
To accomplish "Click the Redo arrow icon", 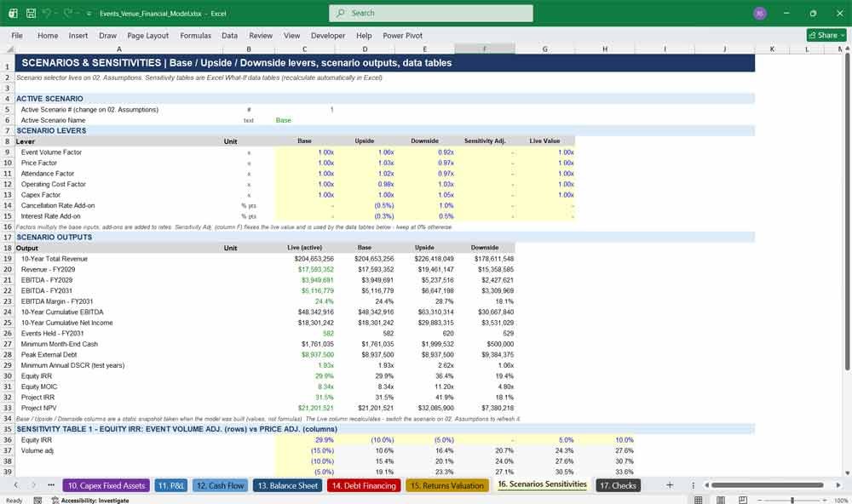I will [x=68, y=13].
